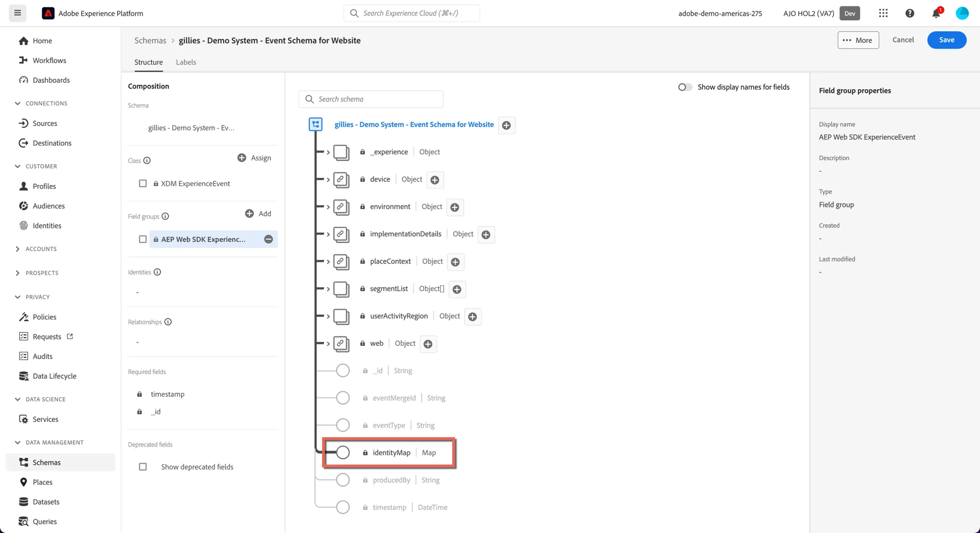Open Schemas in the sidebar
This screenshot has width=980, height=533.
point(60,462)
